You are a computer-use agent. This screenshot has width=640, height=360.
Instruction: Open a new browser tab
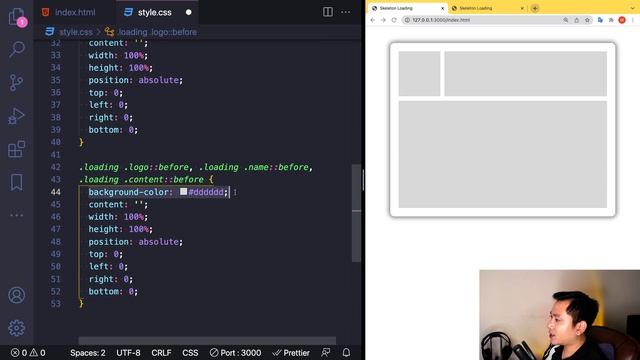[x=535, y=8]
